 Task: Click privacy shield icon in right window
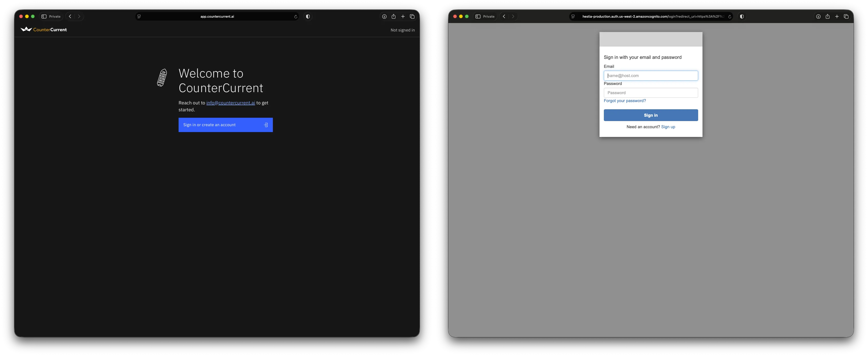[742, 16]
